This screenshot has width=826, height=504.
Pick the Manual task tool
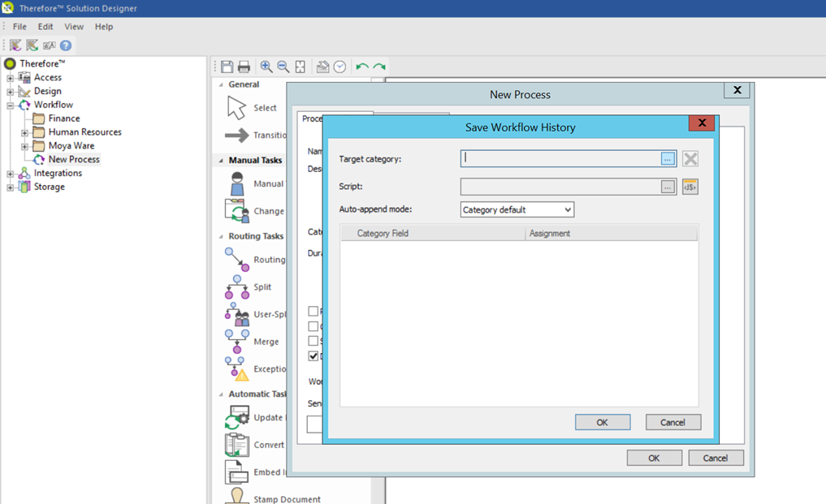256,183
